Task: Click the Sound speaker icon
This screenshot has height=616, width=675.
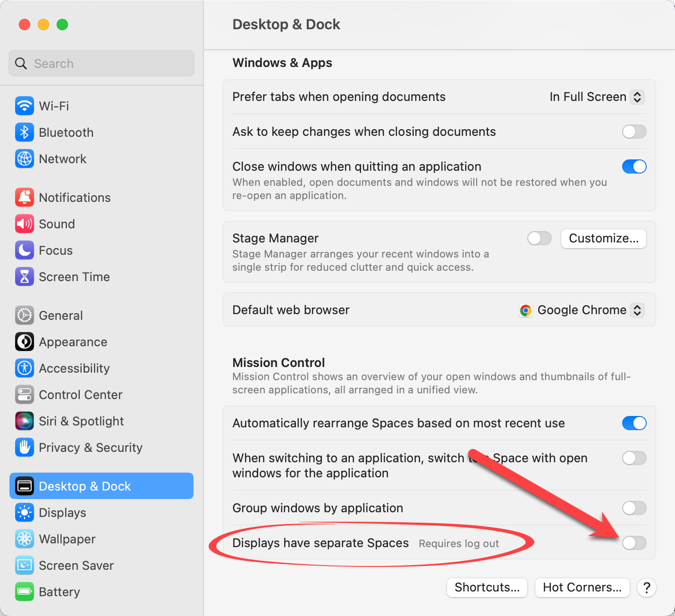Action: click(25, 224)
